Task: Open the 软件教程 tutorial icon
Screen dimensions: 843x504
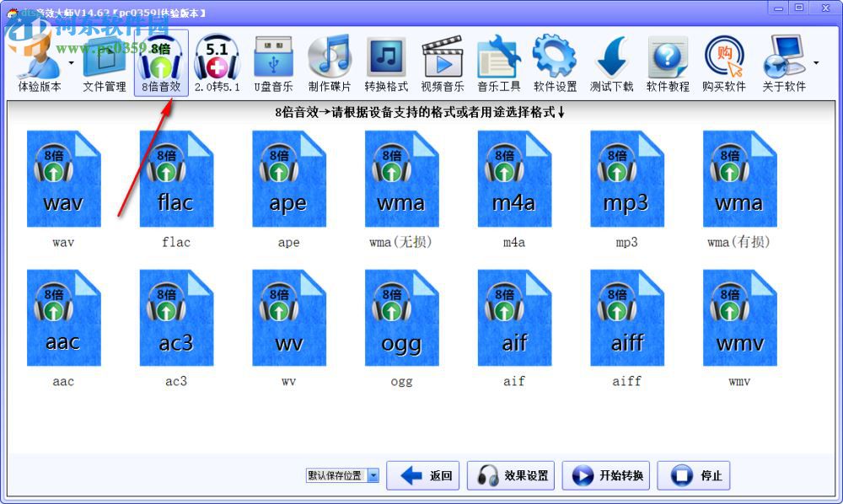Action: coord(668,61)
